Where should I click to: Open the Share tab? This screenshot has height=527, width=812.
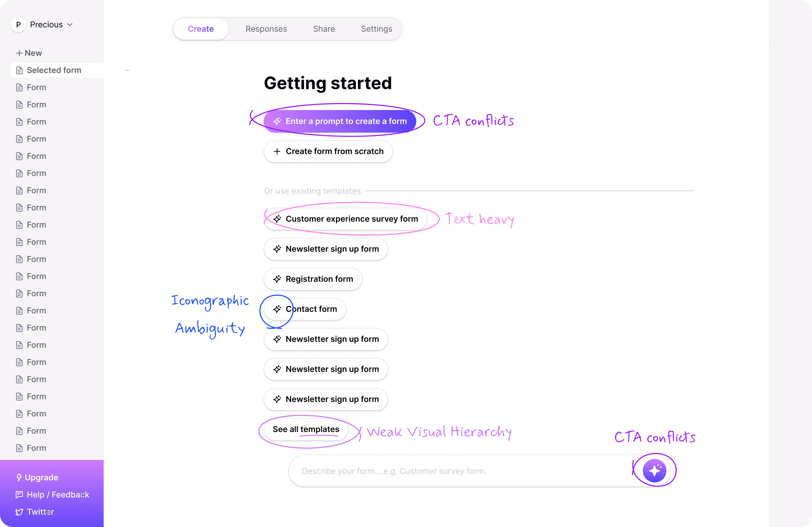click(324, 29)
